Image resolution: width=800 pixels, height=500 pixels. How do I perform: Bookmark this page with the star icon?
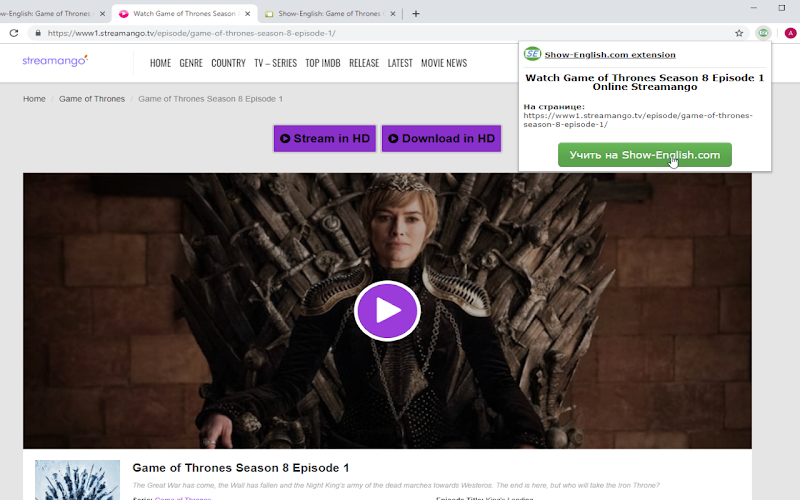point(739,33)
